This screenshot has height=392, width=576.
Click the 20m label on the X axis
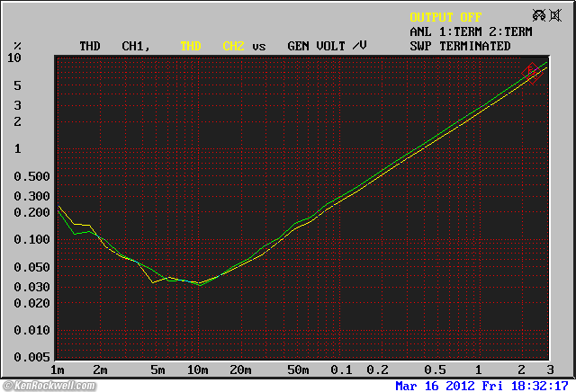(240, 370)
